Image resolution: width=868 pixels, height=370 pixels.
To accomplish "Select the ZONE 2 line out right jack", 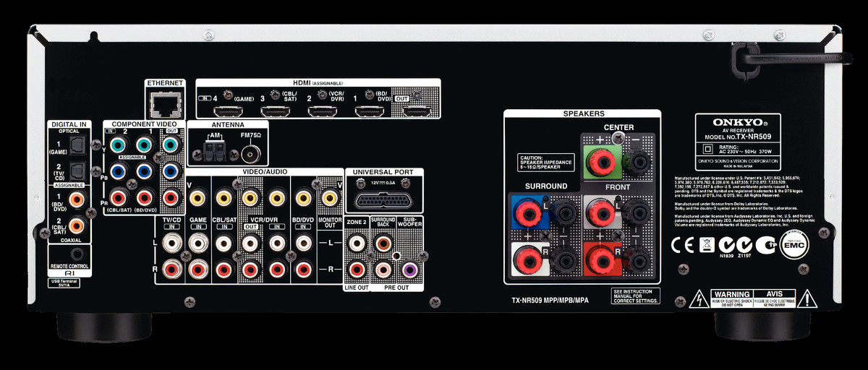I will 357,270.
